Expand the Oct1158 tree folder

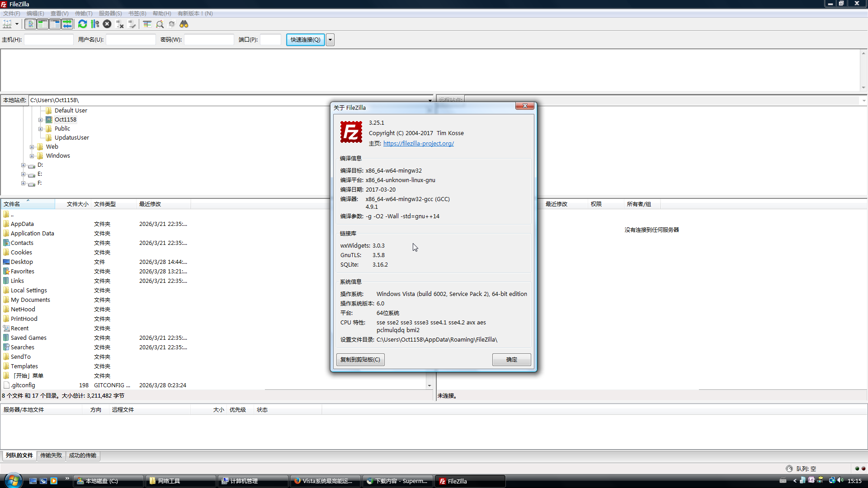tap(40, 120)
